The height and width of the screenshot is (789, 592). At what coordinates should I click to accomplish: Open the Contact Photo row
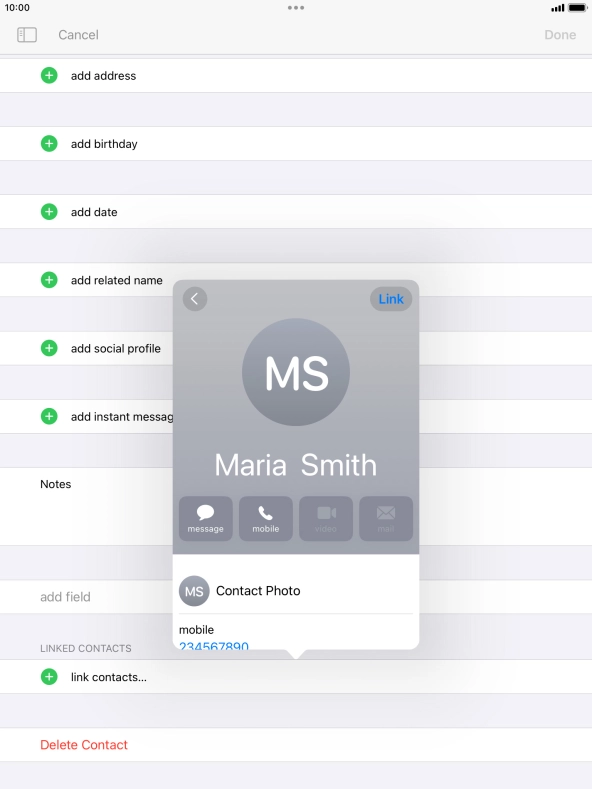[296, 591]
